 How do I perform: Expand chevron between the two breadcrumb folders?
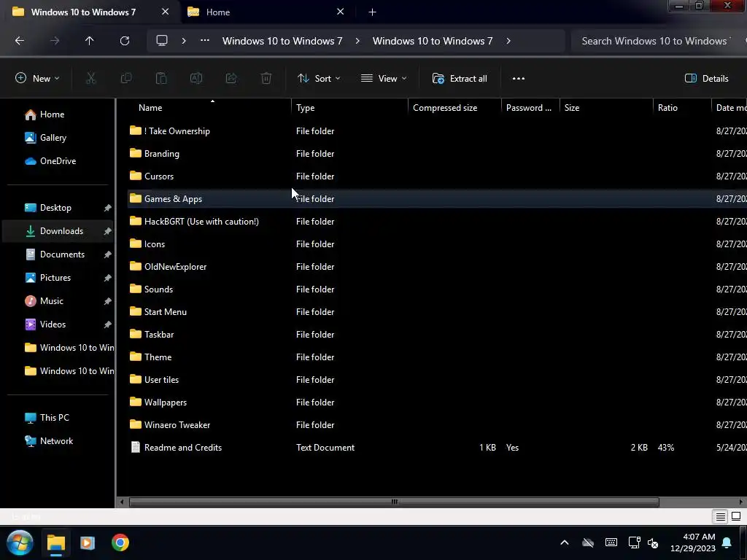[x=357, y=41]
